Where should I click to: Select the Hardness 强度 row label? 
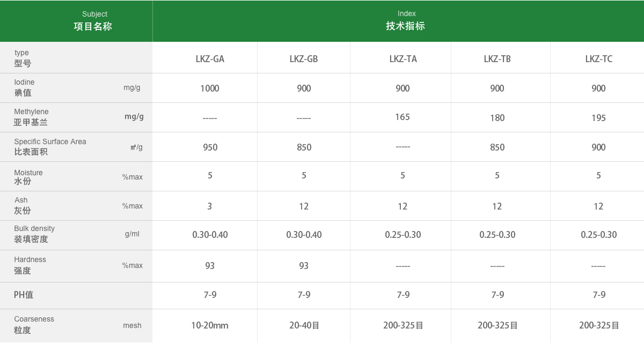(x=30, y=265)
